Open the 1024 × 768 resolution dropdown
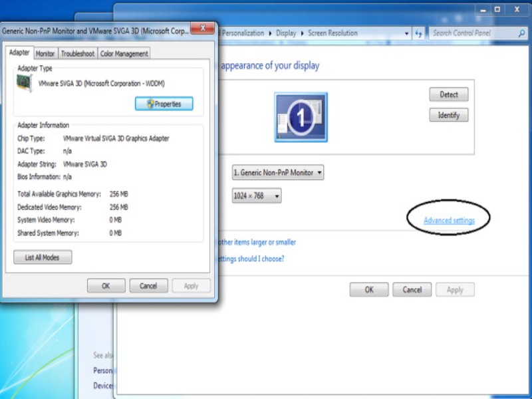The image size is (532, 399). 257,196
